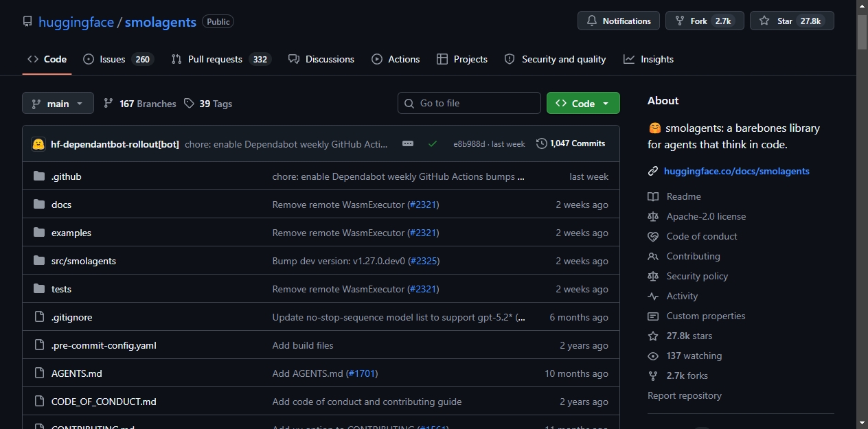Open the #2325 pull request link
Image resolution: width=868 pixels, height=429 pixels.
point(424,261)
